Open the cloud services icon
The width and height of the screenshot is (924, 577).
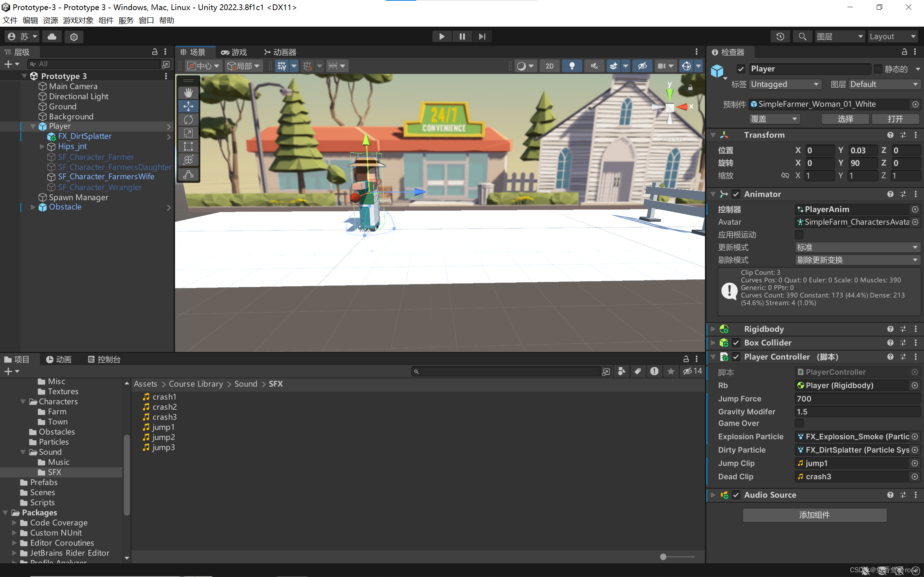(x=52, y=37)
